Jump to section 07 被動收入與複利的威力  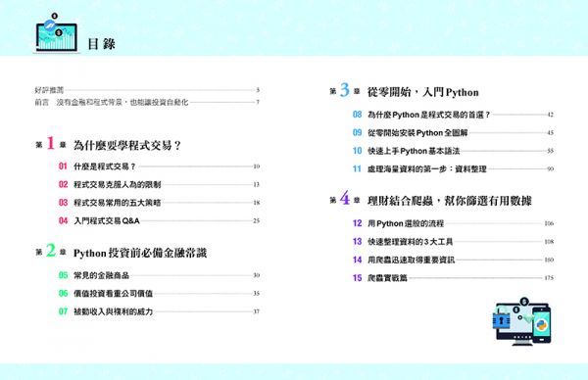pos(159,311)
